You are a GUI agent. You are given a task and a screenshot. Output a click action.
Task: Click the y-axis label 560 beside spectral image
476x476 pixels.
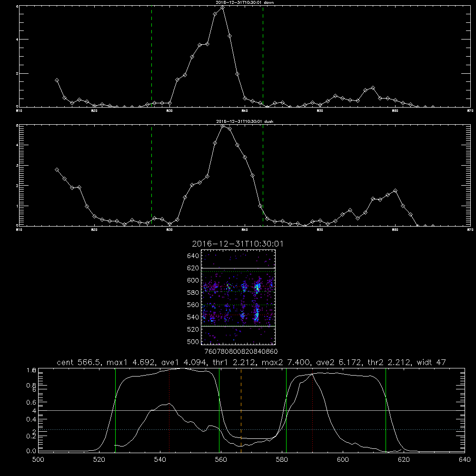pyautogui.click(x=193, y=305)
